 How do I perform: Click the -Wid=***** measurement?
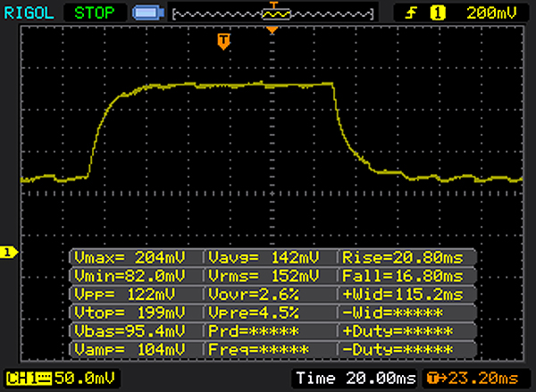coord(393,313)
